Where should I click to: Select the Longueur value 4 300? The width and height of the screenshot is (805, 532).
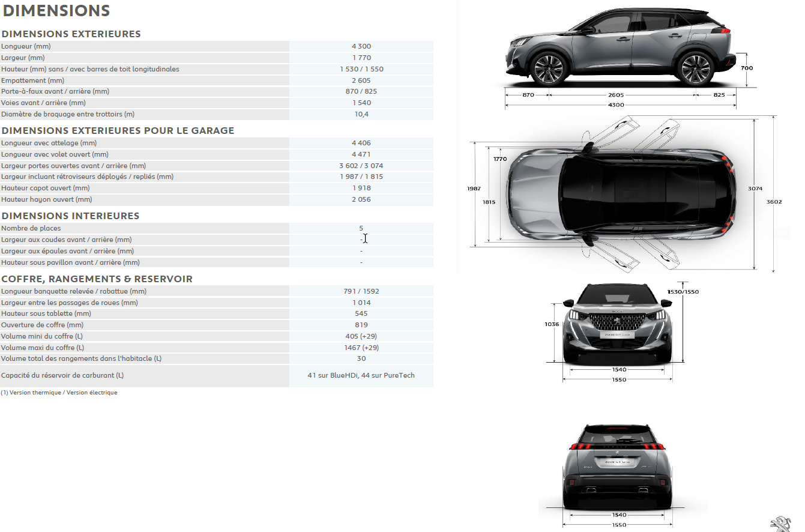point(361,46)
